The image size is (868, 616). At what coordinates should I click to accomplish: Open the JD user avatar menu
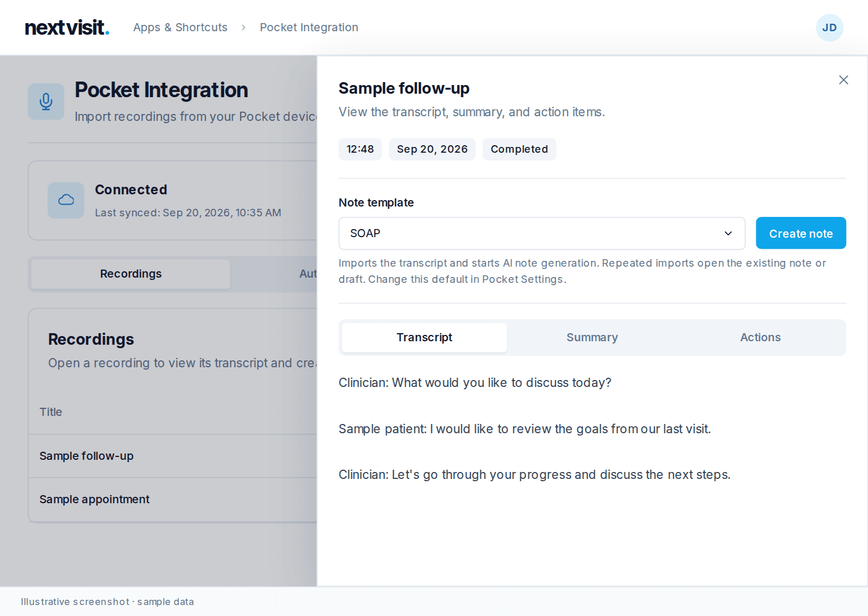click(829, 28)
